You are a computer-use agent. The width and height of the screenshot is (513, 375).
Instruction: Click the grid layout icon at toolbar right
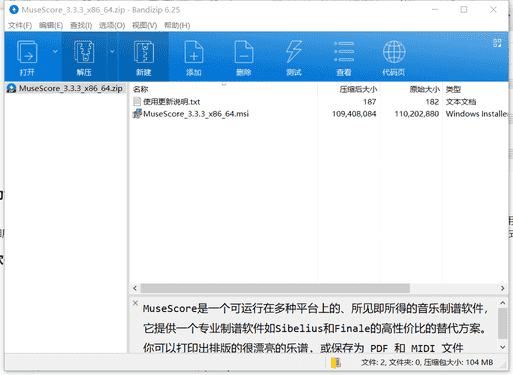tap(497, 43)
